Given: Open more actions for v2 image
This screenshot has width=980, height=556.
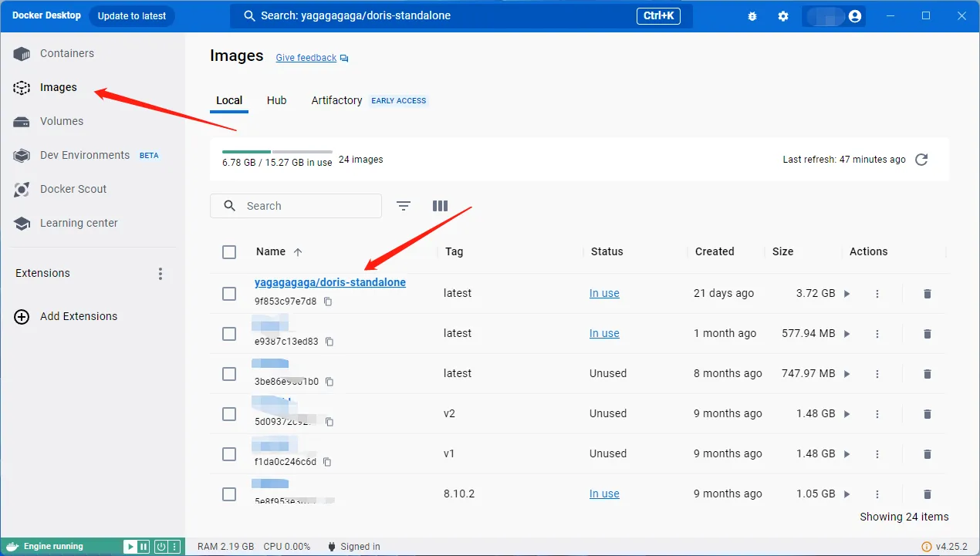Looking at the screenshot, I should (877, 414).
